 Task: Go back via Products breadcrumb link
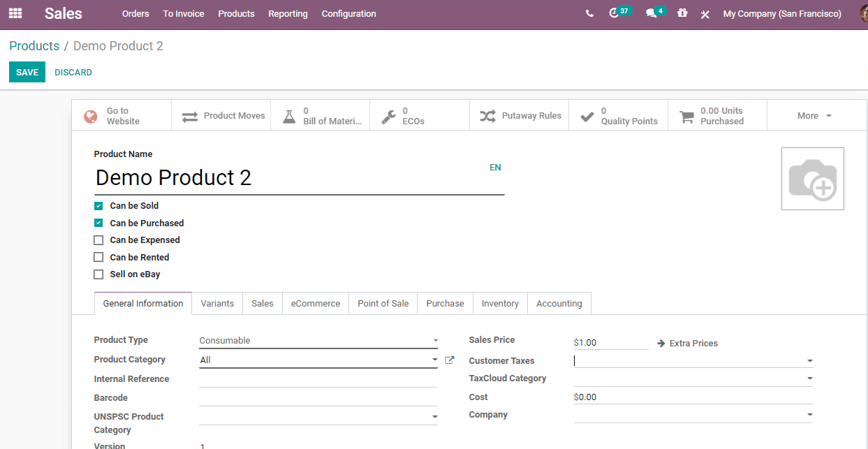pyautogui.click(x=34, y=46)
